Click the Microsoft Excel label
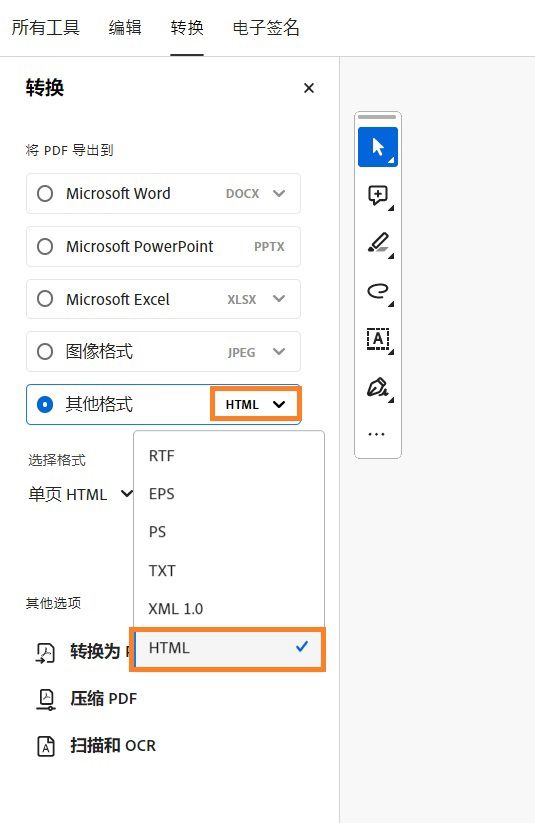The image size is (535, 823). pos(118,300)
